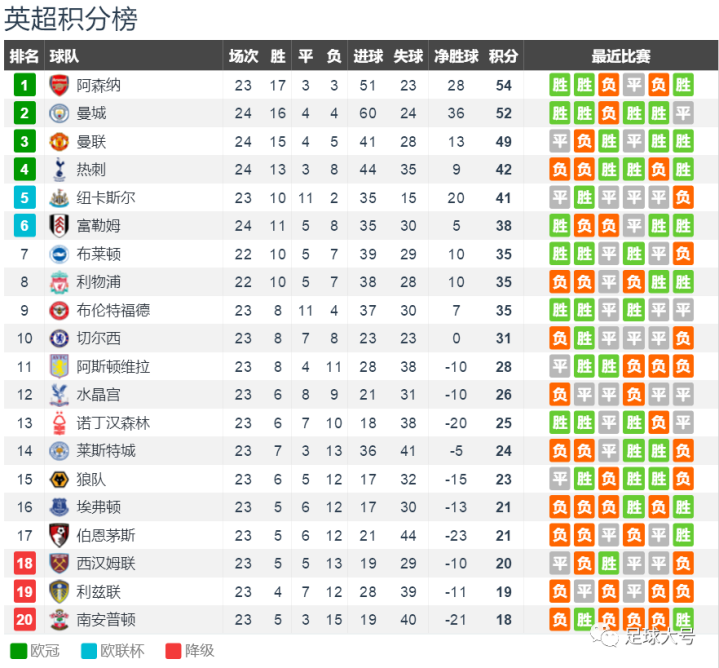719x668 pixels.
Task: Click the Manchester City club crest
Action: (x=59, y=113)
